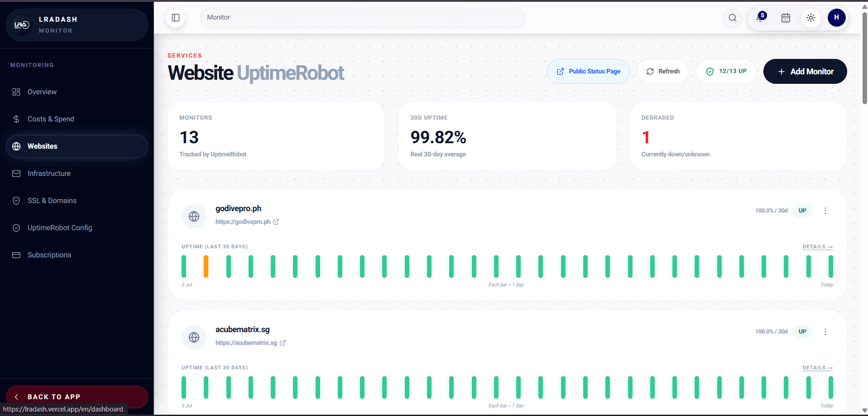
Task: Click the Degraded count 1
Action: point(646,137)
